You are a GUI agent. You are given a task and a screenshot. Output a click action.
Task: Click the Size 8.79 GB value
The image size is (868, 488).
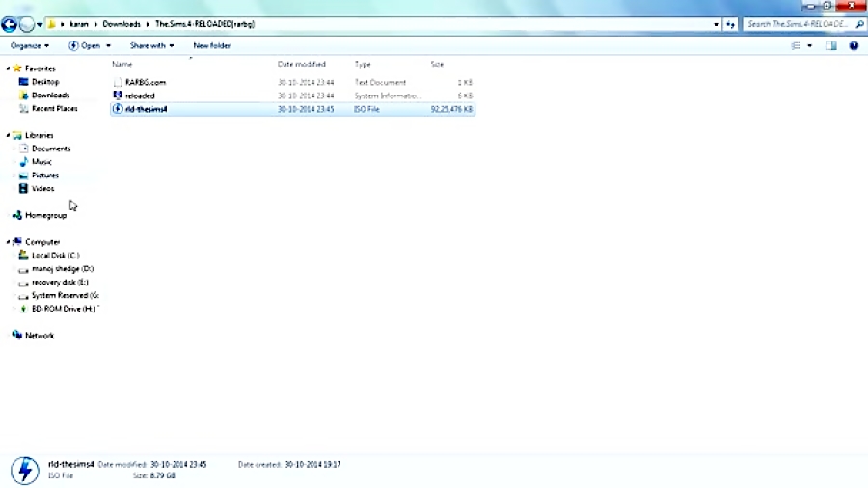(162, 475)
